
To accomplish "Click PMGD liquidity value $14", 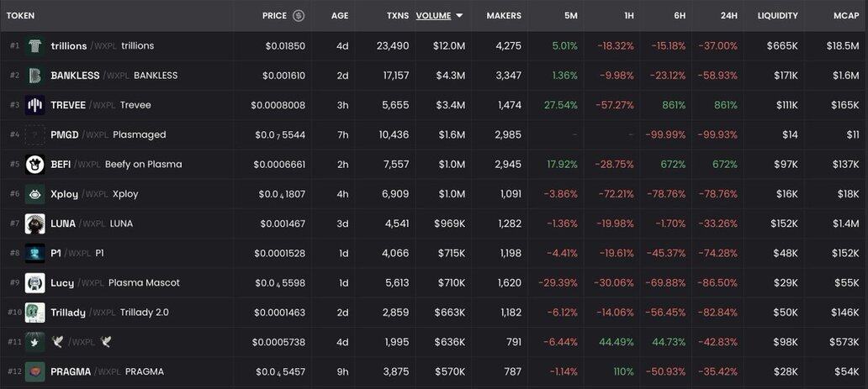I will click(x=791, y=134).
